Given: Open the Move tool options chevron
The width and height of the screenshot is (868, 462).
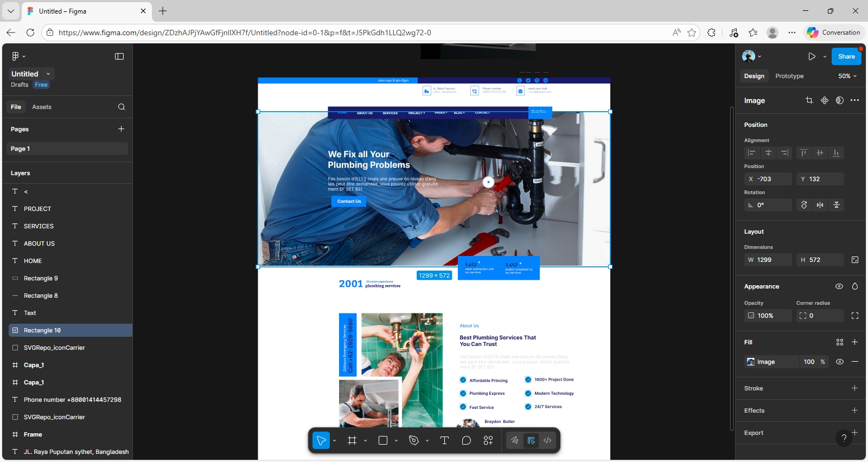Looking at the screenshot, I should (x=334, y=440).
